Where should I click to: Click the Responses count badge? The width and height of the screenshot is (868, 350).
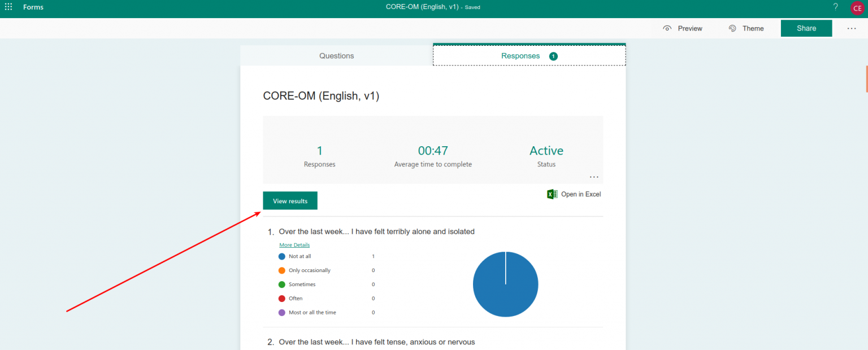[553, 56]
